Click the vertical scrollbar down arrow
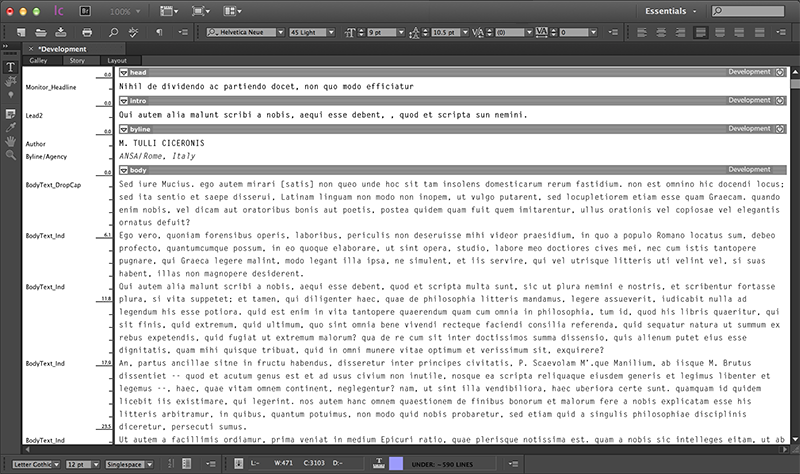The image size is (800, 474). pos(795,439)
